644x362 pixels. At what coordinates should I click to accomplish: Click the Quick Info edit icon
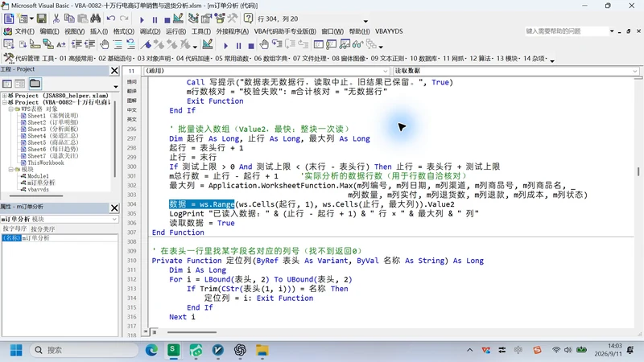click(x=35, y=44)
